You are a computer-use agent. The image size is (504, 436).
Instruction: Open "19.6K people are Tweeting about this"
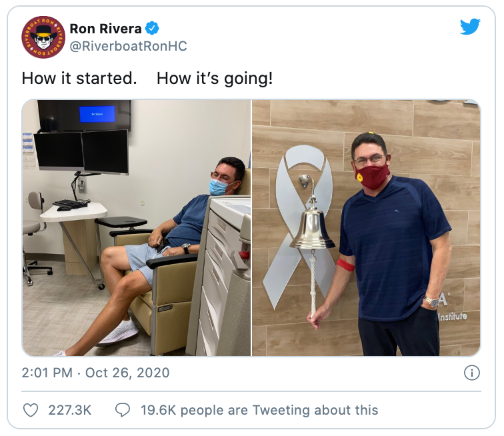point(259,410)
